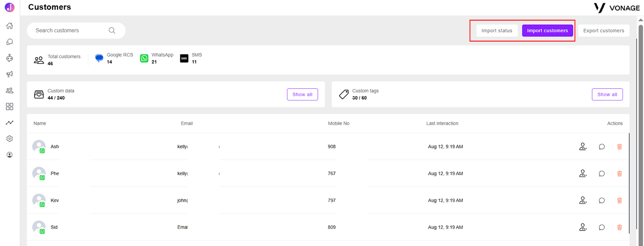This screenshot has height=246, width=644.
Task: Open chat icon for Phe
Action: [602, 174]
